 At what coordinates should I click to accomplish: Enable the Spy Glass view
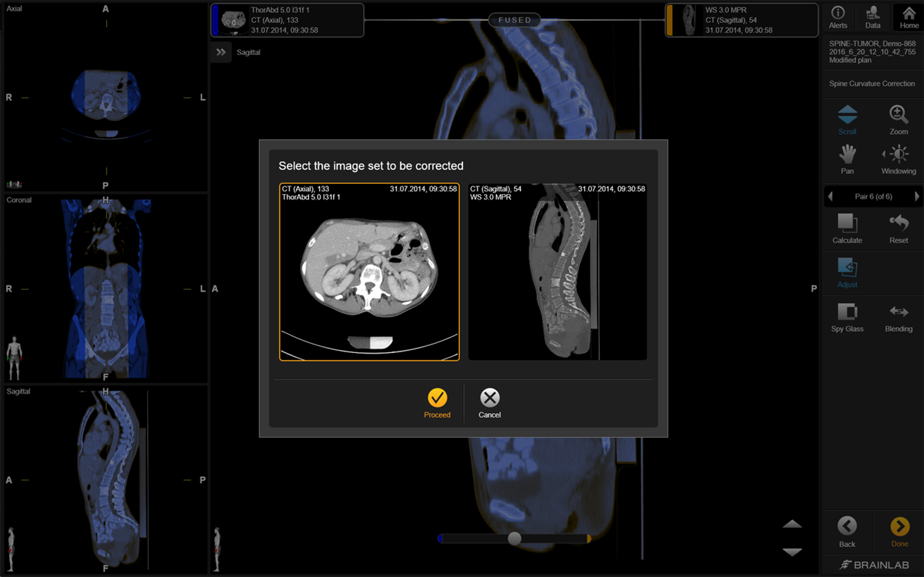click(x=847, y=318)
